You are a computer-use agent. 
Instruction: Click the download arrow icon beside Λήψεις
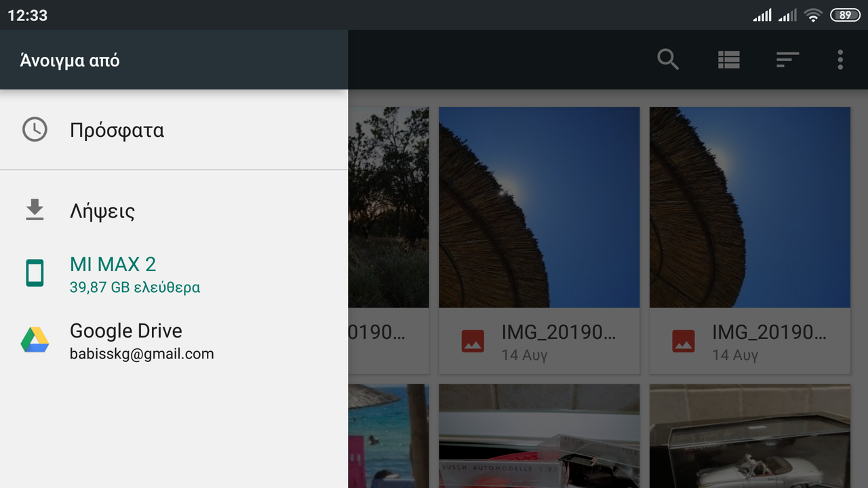(35, 210)
